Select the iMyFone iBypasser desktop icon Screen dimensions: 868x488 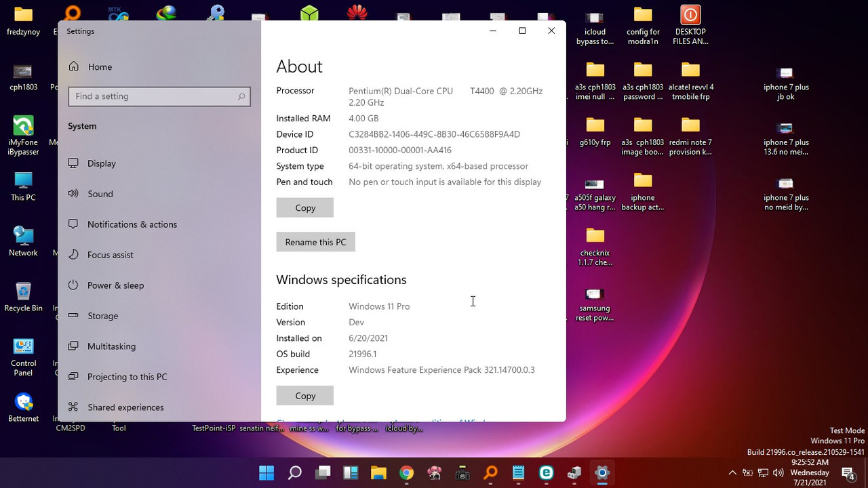[x=23, y=136]
